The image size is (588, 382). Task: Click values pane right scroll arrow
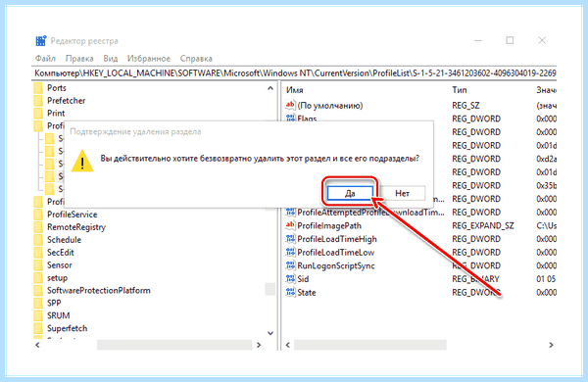click(x=551, y=345)
